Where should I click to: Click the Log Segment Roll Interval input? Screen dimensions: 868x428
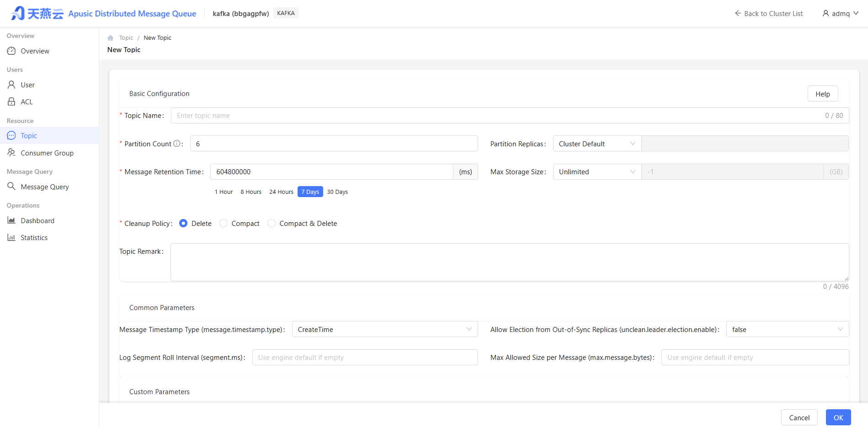pos(365,357)
